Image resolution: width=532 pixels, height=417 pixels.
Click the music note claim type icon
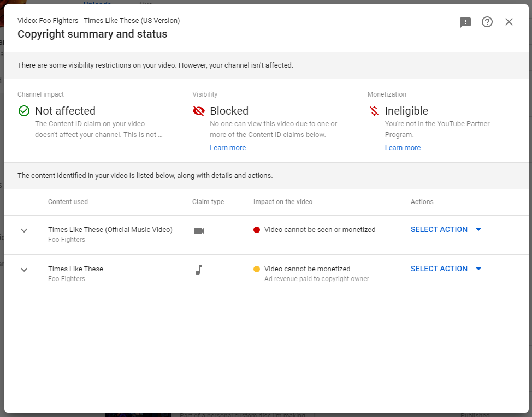[x=199, y=270]
